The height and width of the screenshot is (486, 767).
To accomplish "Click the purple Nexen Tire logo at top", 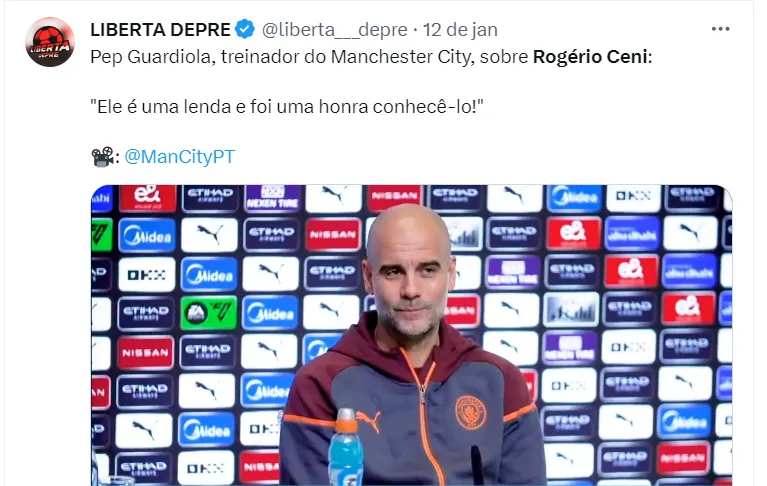I will pyautogui.click(x=272, y=197).
